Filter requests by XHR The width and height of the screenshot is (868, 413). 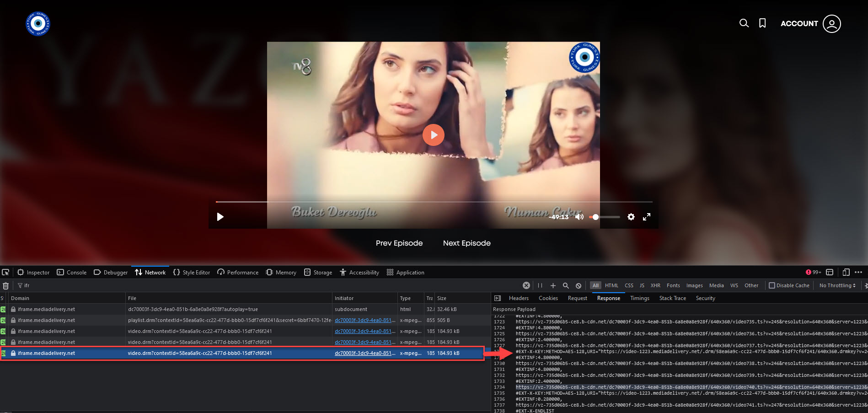655,285
